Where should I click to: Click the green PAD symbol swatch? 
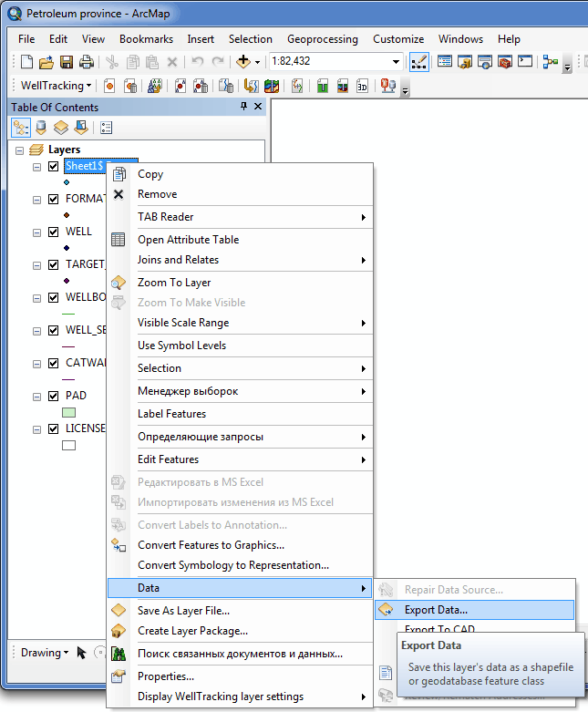pyautogui.click(x=68, y=412)
